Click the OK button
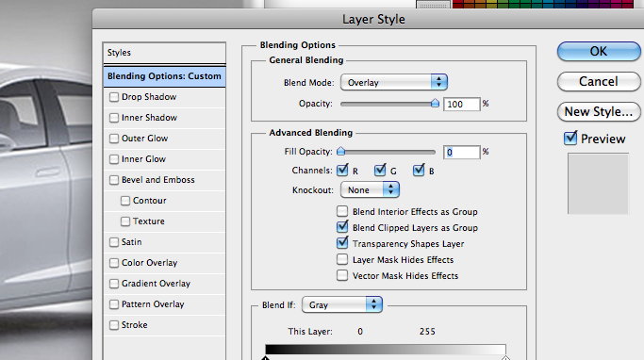The width and height of the screenshot is (644, 360). coord(599,51)
